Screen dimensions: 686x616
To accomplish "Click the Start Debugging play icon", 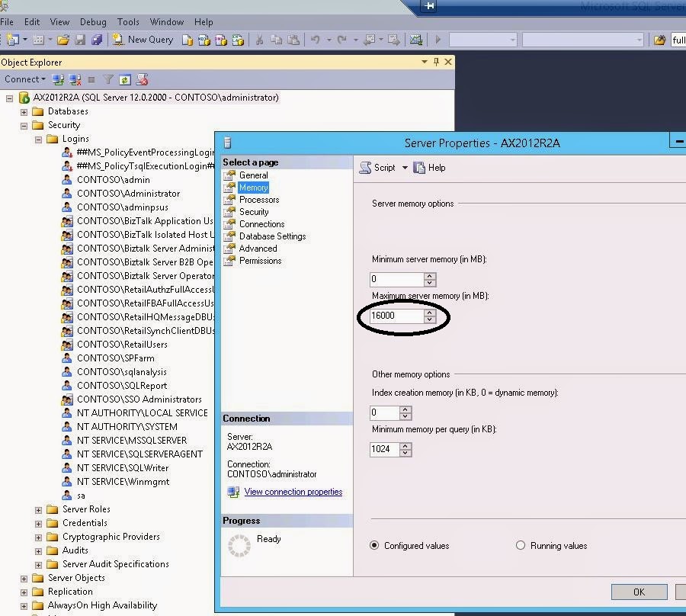I will 438,40.
